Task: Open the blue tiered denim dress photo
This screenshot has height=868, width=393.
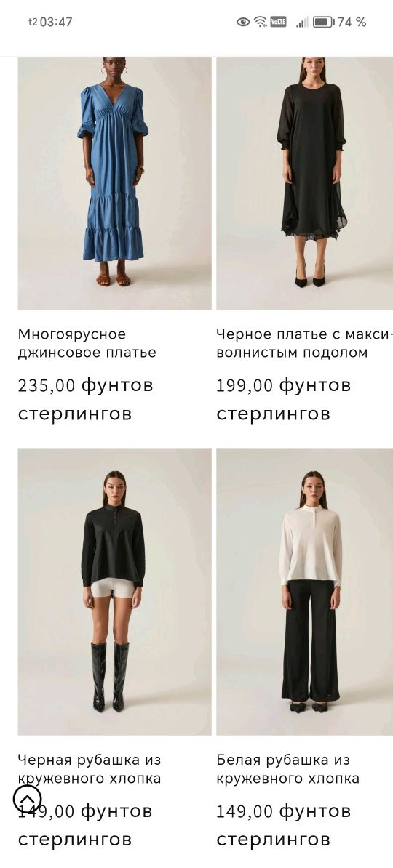Action: coord(115,183)
